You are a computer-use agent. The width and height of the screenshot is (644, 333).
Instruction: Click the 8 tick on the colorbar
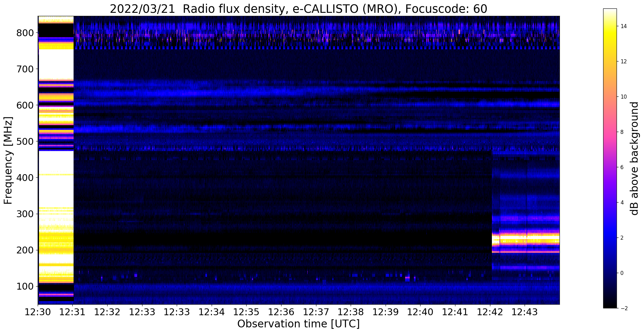tap(622, 132)
